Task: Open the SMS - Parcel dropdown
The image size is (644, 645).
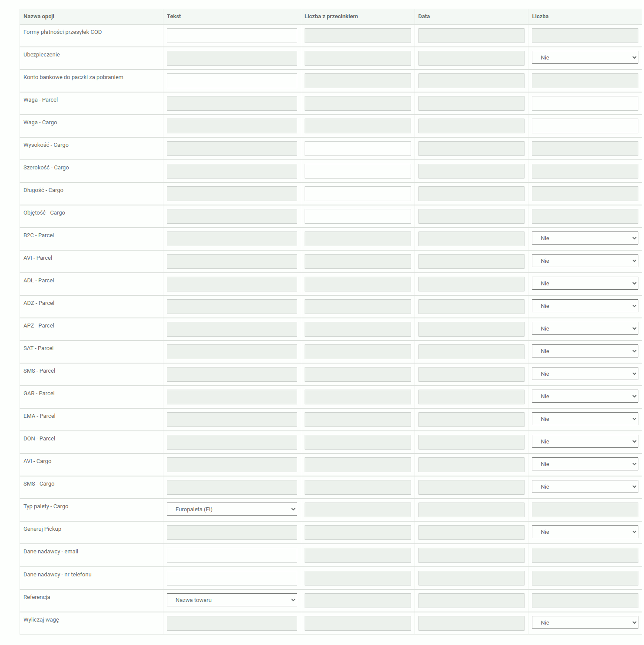Action: (584, 374)
